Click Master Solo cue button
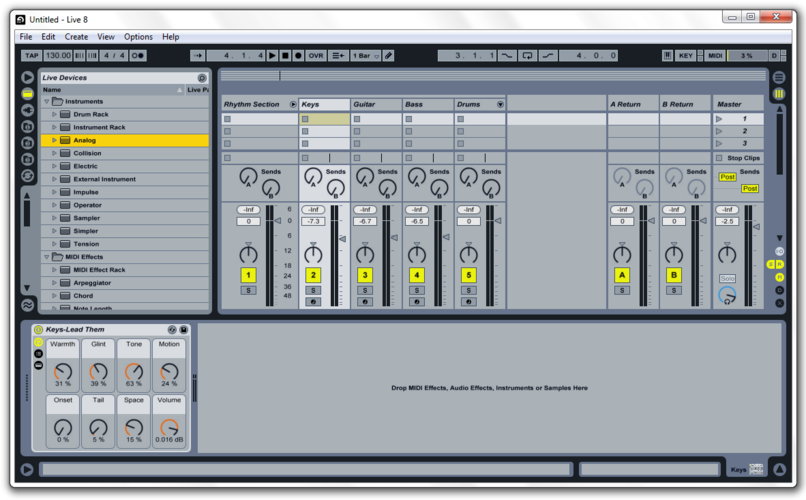The width and height of the screenshot is (806, 500). point(727,279)
